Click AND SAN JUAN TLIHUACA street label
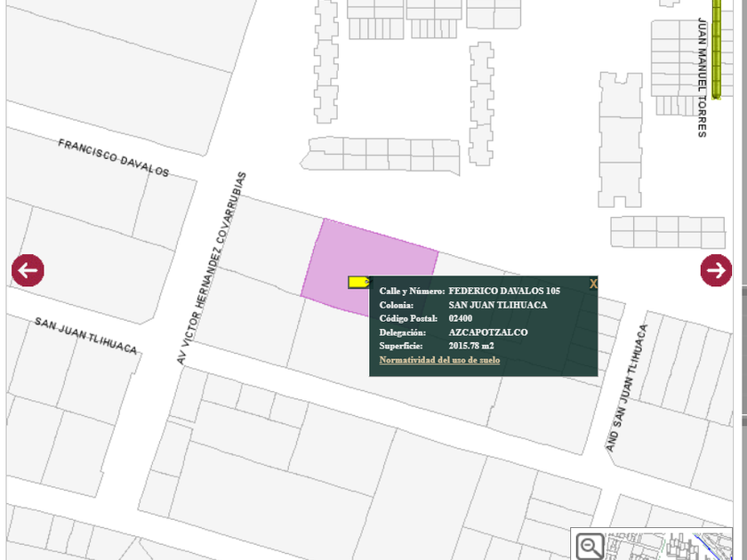The image size is (747, 560). (627, 388)
